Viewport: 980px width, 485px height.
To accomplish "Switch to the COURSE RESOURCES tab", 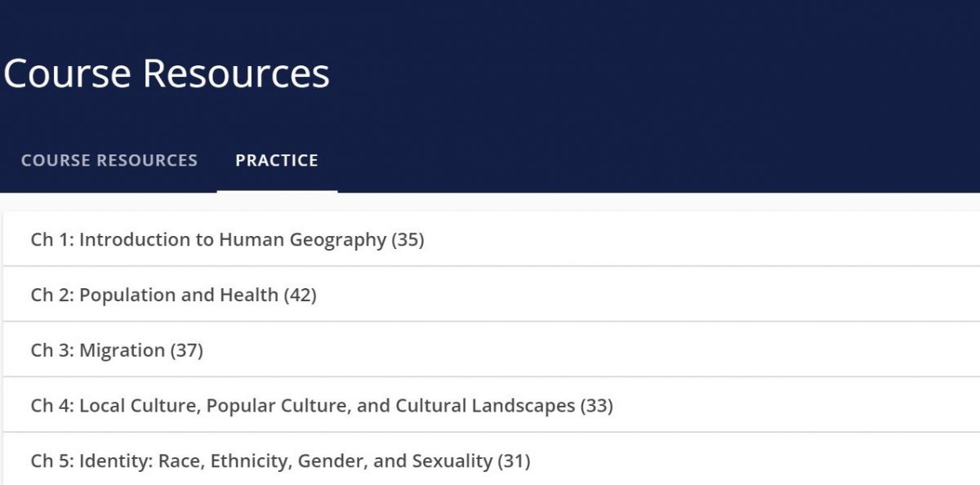I will tap(109, 161).
